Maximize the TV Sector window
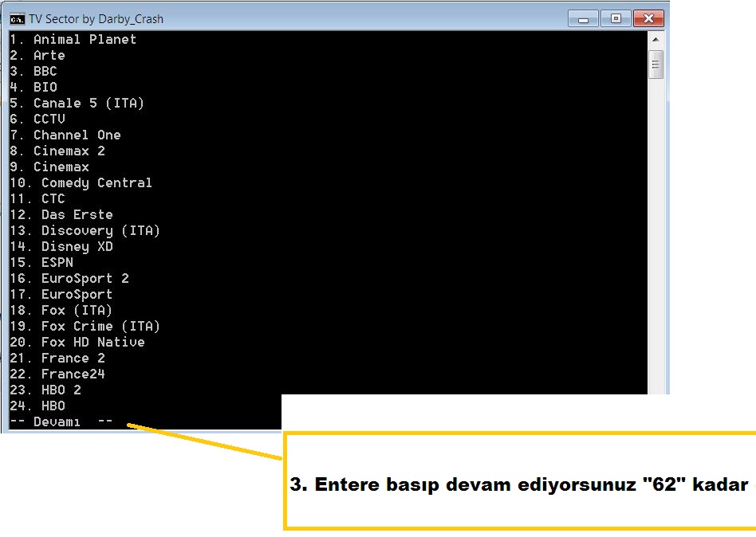 pos(616,19)
